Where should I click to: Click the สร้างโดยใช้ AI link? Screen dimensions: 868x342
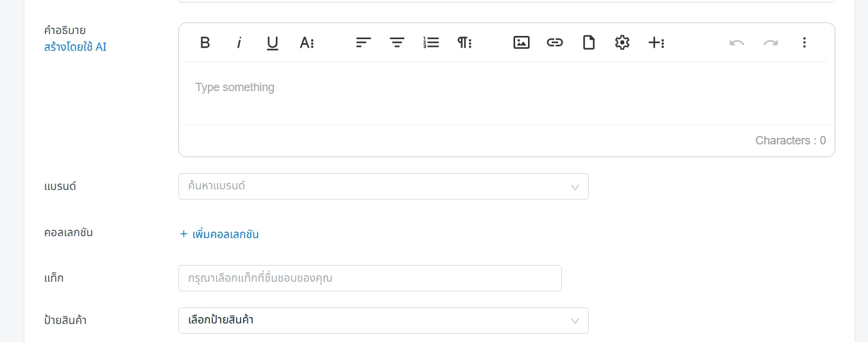pyautogui.click(x=75, y=47)
